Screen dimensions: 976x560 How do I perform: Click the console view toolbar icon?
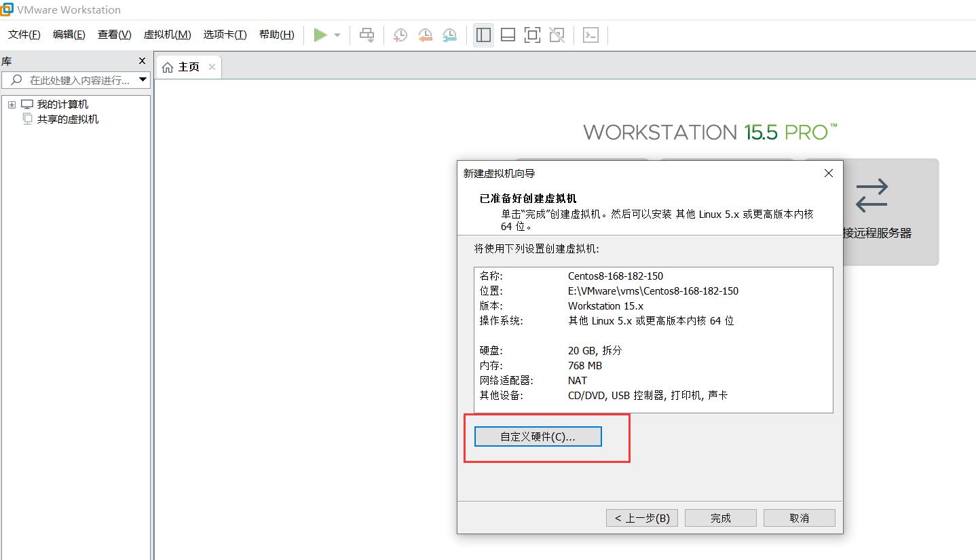[x=590, y=35]
